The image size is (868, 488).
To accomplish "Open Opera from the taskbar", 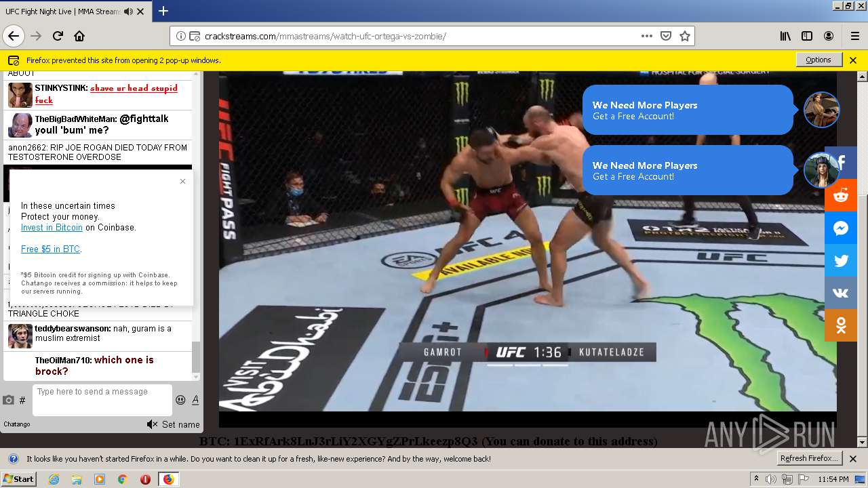I will click(x=145, y=479).
